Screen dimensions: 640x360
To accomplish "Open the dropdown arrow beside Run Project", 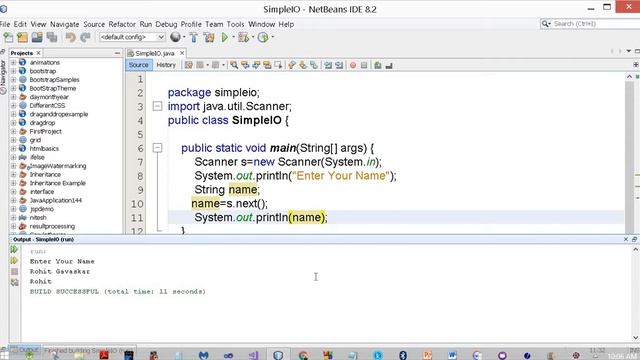I will click(x=233, y=38).
